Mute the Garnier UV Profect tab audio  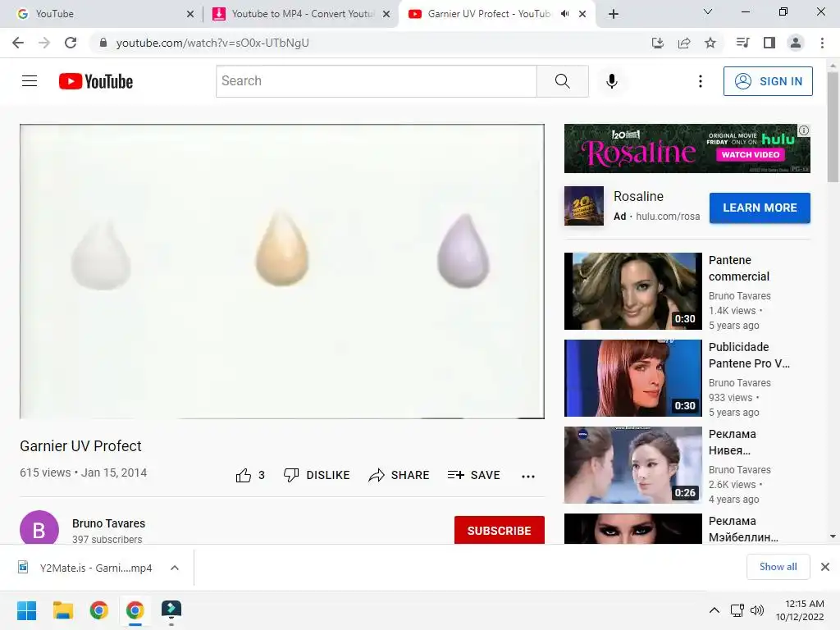coord(564,14)
